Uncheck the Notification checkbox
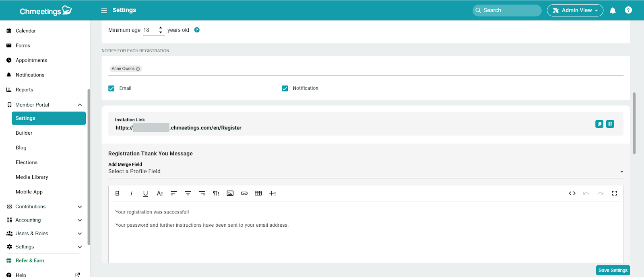 (285, 88)
